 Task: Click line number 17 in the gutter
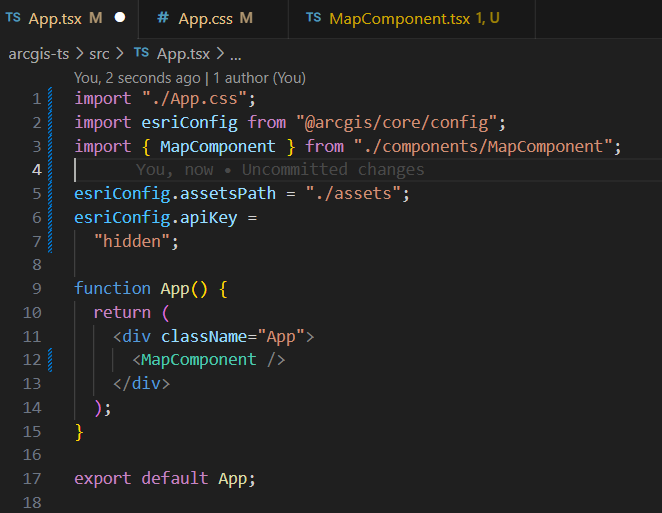click(x=32, y=479)
